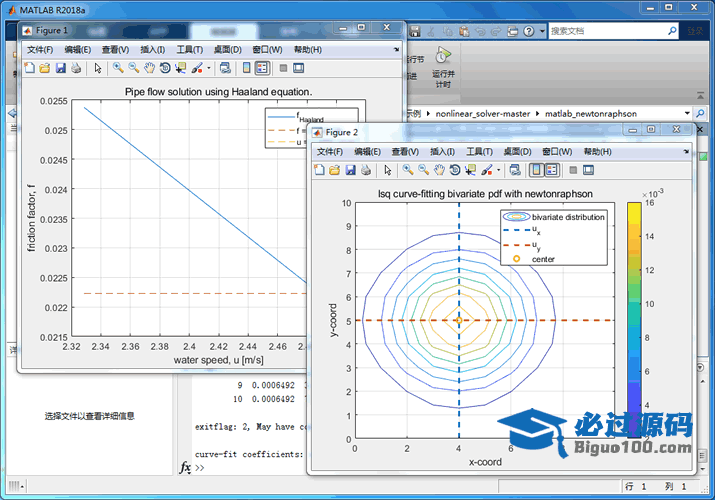Select Edit Plot arrow in Figure 1 toolbar
This screenshot has width=715, height=500.
click(x=98, y=68)
